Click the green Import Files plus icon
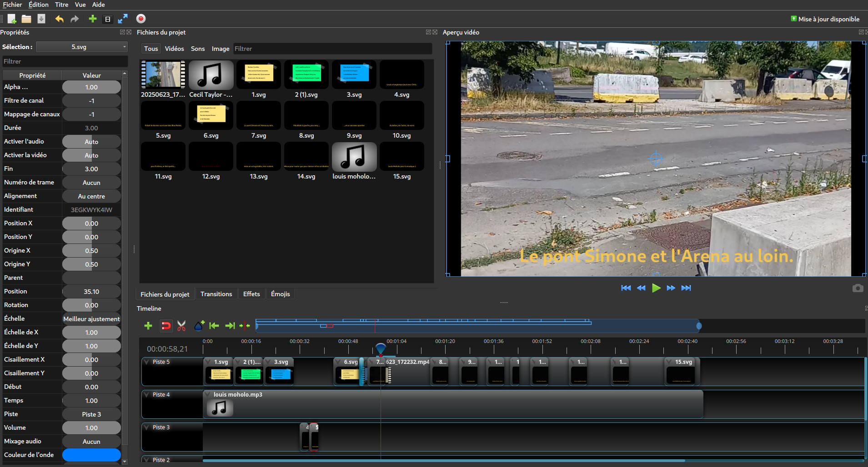The width and height of the screenshot is (868, 467). tap(92, 19)
